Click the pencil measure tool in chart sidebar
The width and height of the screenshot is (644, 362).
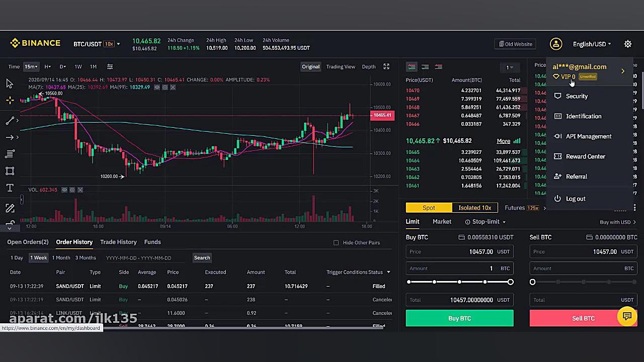[x=10, y=208]
